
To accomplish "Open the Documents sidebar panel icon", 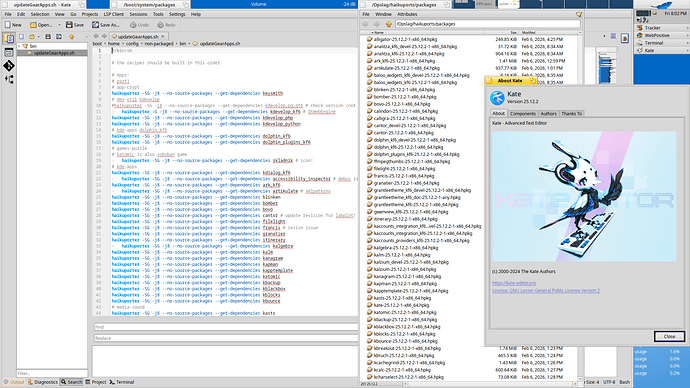I will tap(9, 38).
